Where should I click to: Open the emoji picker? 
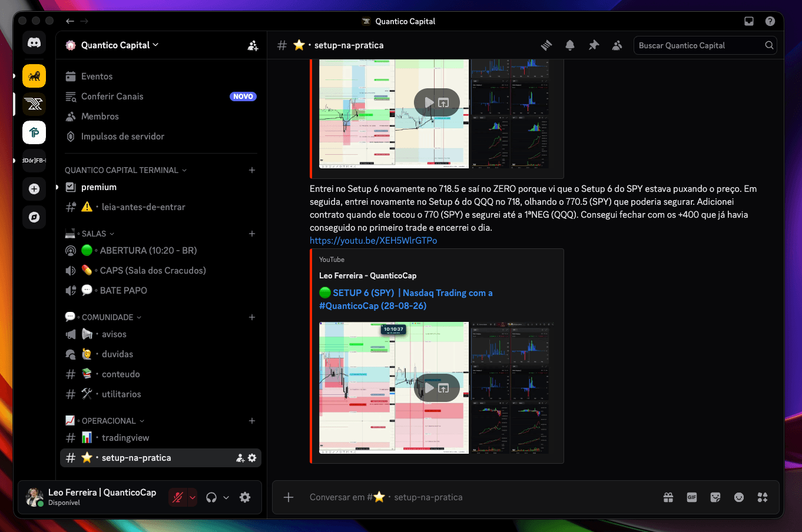739,497
